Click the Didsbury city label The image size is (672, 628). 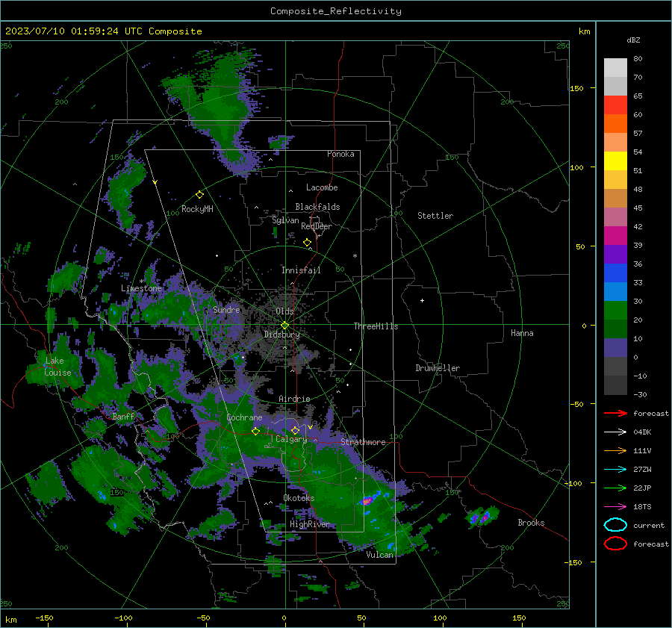[x=281, y=335]
